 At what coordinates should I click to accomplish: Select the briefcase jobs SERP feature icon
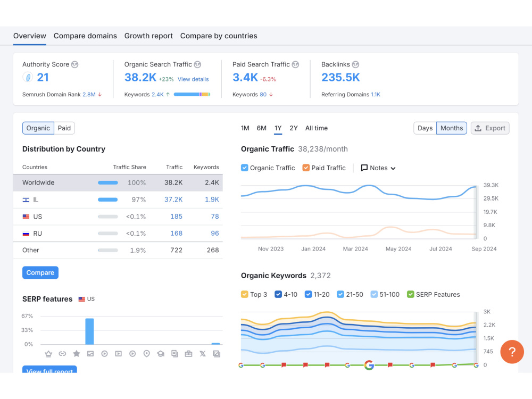pyautogui.click(x=189, y=354)
